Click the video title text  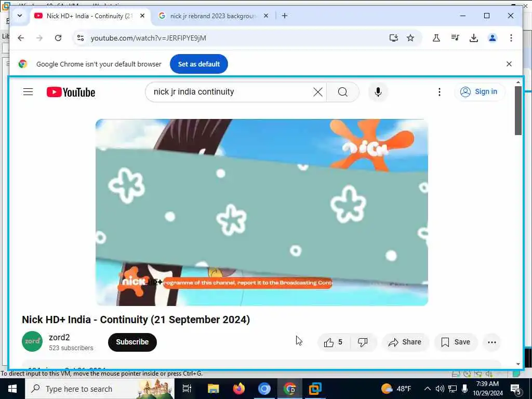[x=136, y=320]
